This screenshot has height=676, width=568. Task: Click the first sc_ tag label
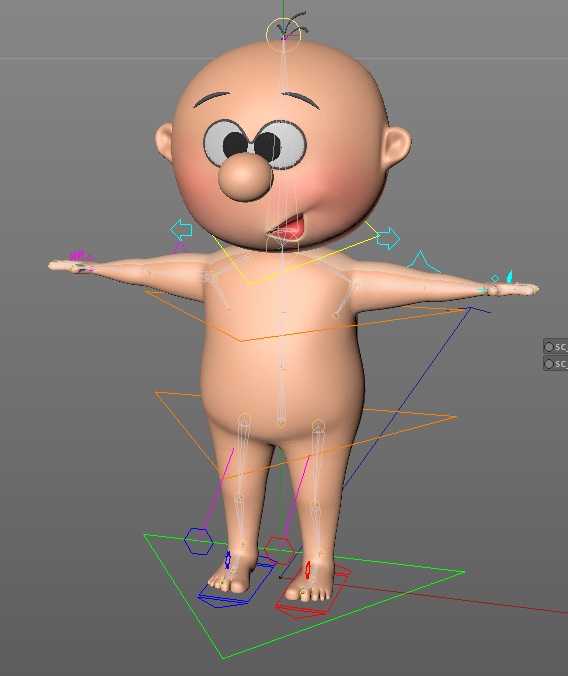click(x=561, y=347)
